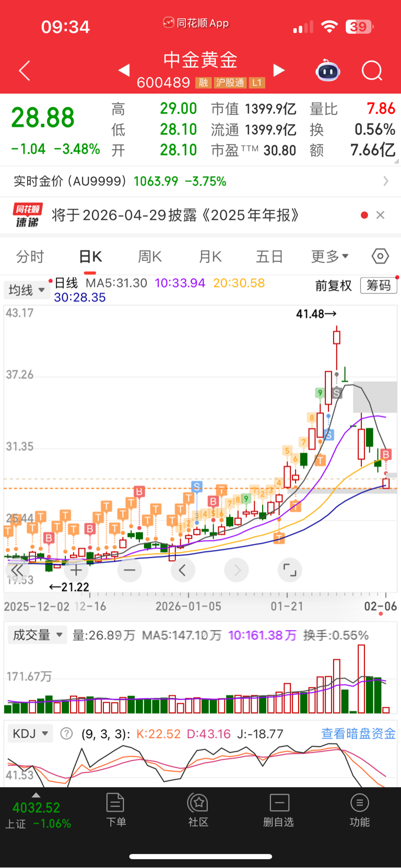This screenshot has width=401, height=868.
Task: Open chart settings hexagon icon
Action: [380, 256]
